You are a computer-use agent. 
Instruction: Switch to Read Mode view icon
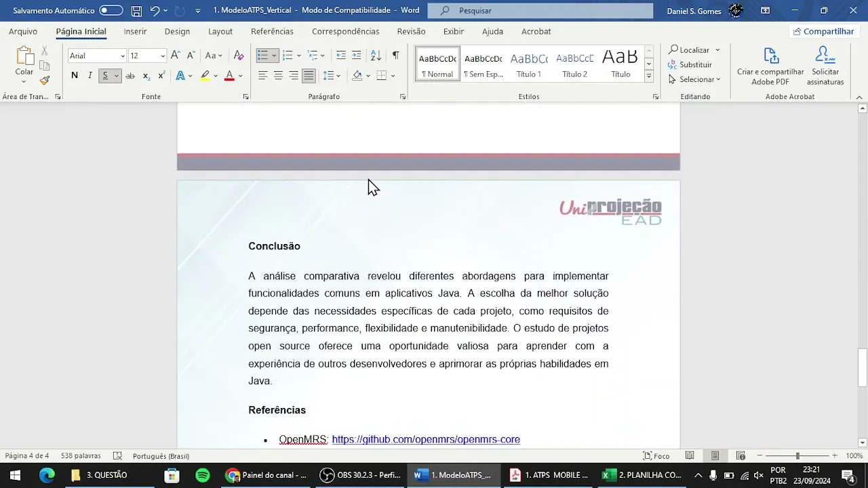pos(690,455)
